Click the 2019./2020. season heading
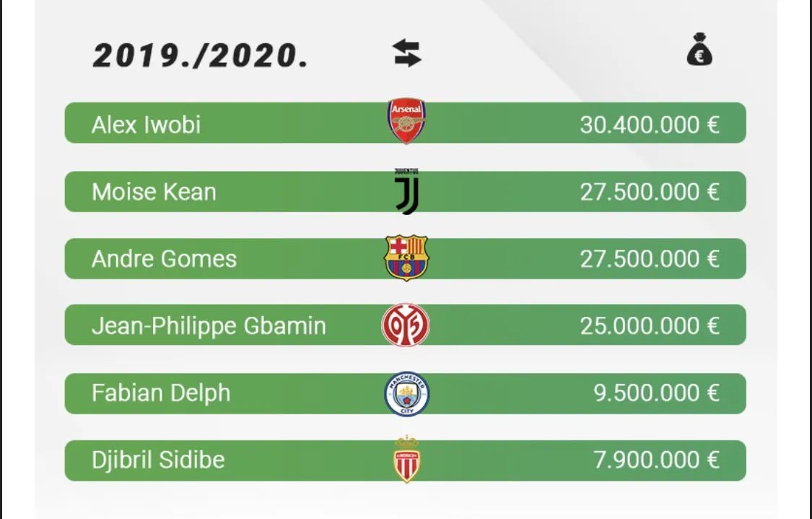 click(201, 56)
